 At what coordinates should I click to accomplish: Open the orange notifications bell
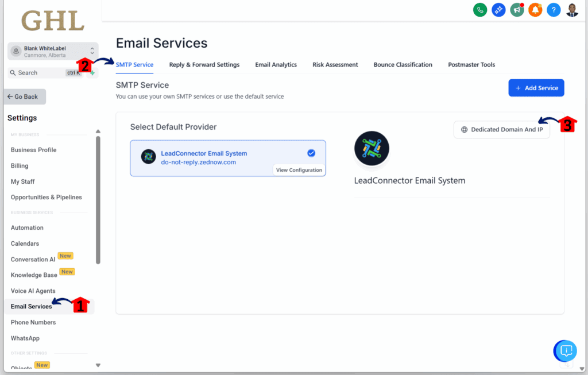(x=535, y=10)
